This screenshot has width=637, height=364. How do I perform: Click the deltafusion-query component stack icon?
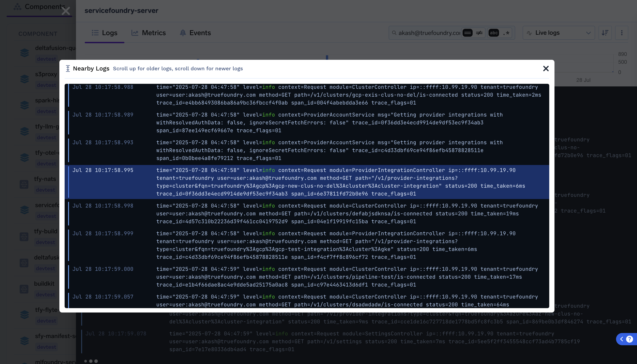24,53
